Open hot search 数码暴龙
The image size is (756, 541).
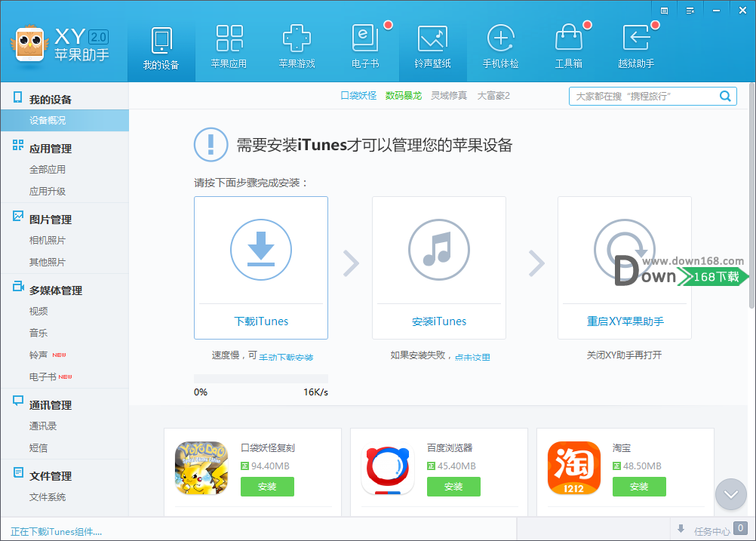point(404,96)
